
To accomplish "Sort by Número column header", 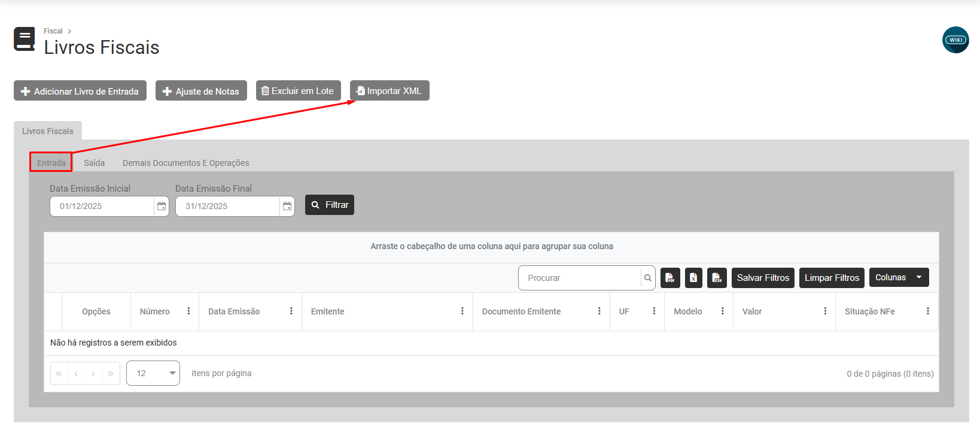I will pyautogui.click(x=155, y=311).
